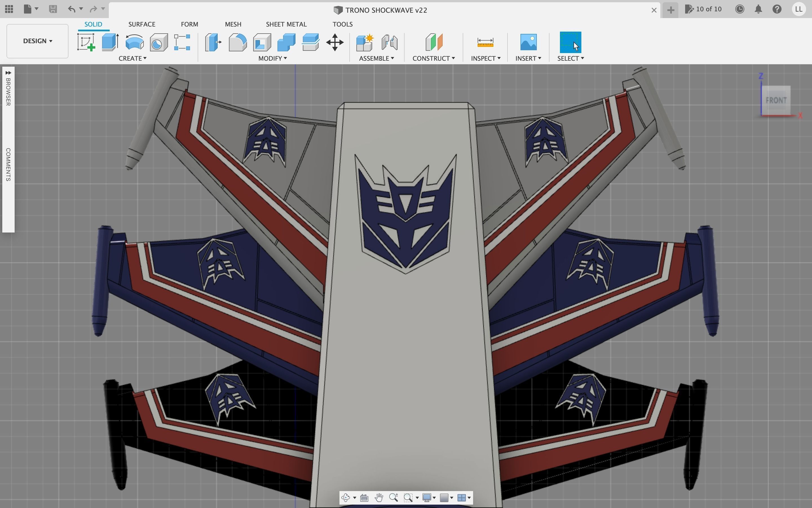Switch to the SOLID tab
This screenshot has width=812, height=508.
click(93, 24)
